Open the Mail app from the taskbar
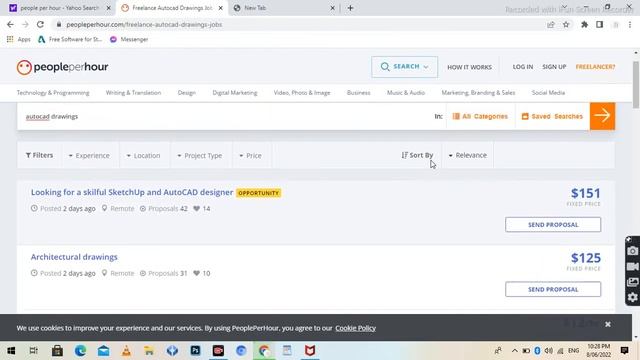The image size is (640, 360). click(x=103, y=351)
